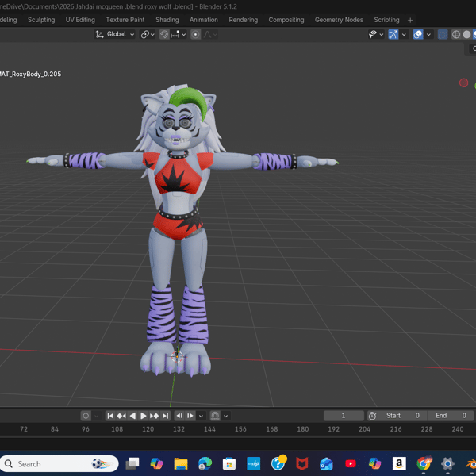Open Microsoft Store from the taskbar
Image resolution: width=476 pixels, height=476 pixels.
point(229,463)
